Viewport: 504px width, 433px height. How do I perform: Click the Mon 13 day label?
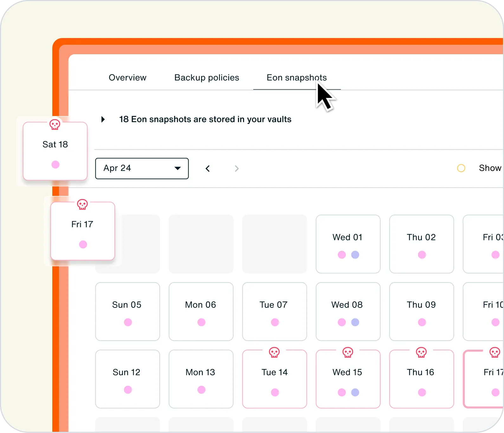[x=200, y=372]
